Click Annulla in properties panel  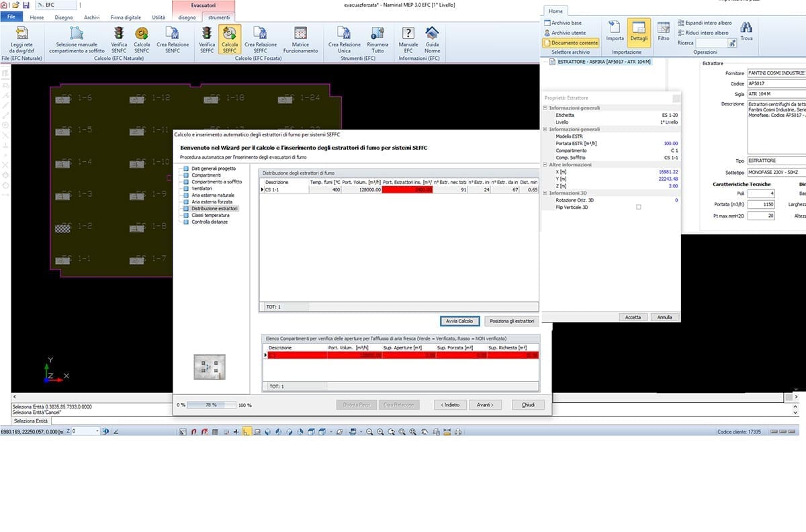[x=664, y=317]
